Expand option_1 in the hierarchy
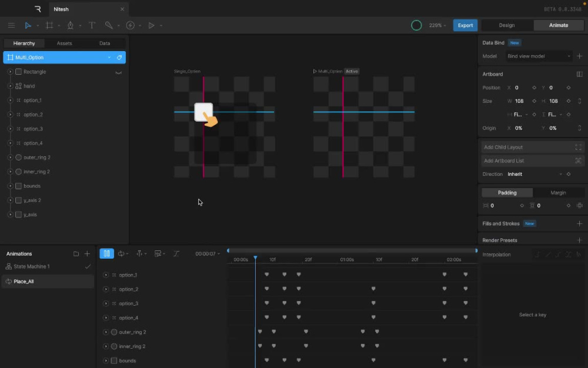 [10, 101]
